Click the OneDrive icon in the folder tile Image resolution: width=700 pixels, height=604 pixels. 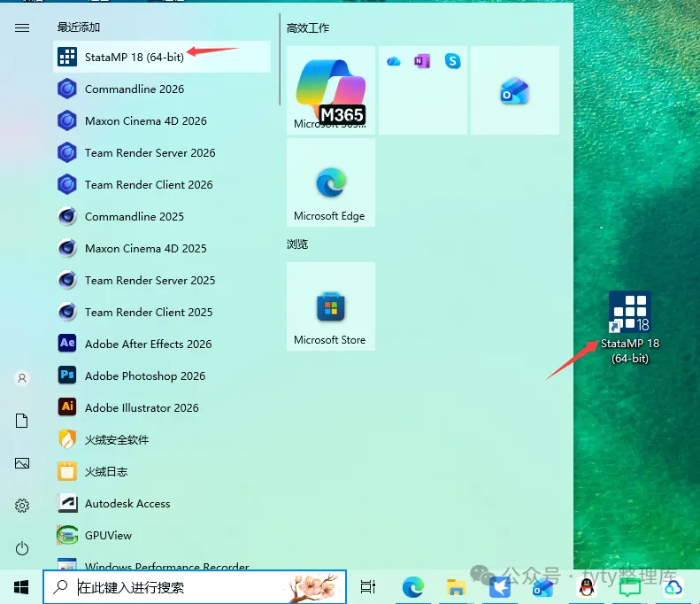tap(393, 61)
